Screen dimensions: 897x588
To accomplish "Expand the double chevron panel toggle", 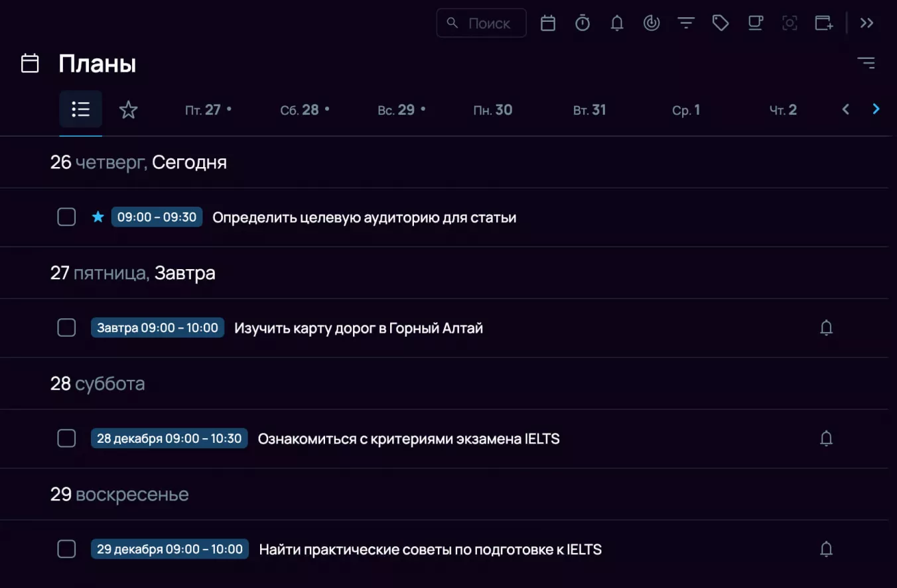I will tap(866, 23).
